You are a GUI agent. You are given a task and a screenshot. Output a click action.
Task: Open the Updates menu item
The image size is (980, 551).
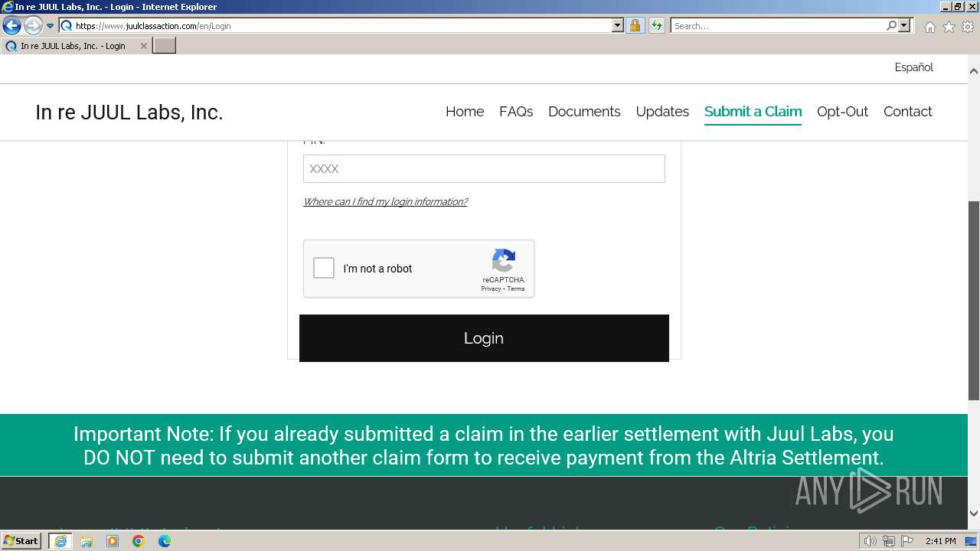tap(662, 112)
